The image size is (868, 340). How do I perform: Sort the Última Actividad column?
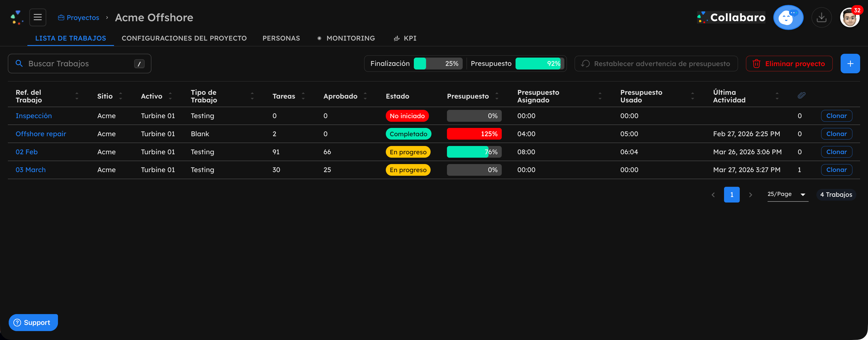coord(777,96)
